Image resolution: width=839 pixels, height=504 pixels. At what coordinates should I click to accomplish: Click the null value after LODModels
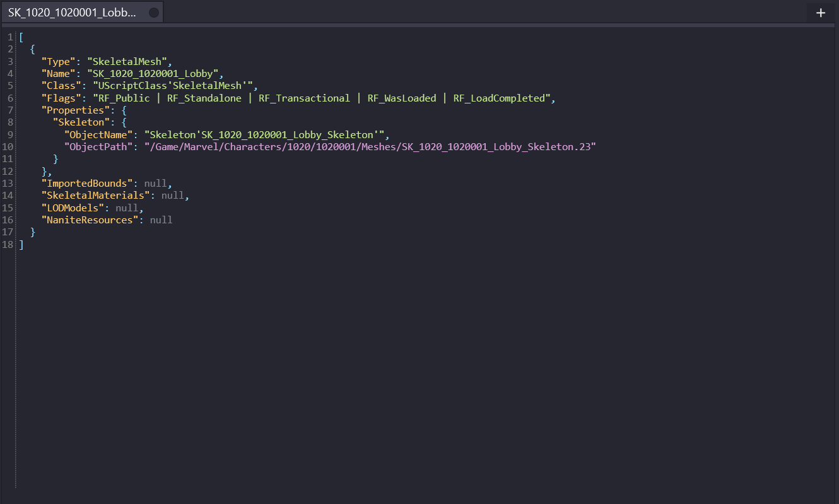point(127,208)
